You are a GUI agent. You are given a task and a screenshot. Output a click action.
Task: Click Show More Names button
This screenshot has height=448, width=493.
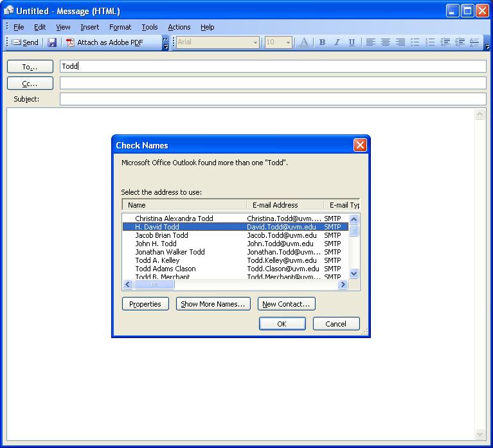pos(213,304)
